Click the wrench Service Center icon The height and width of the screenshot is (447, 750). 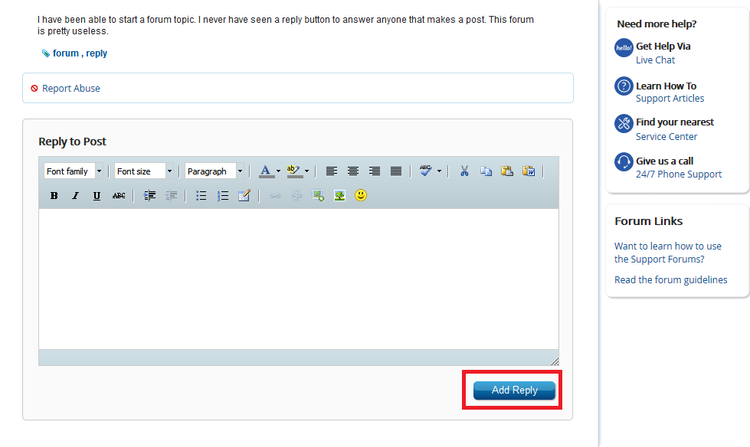click(624, 123)
